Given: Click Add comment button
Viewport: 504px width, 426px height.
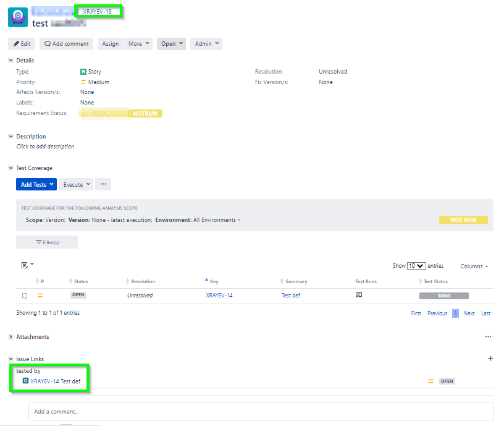Looking at the screenshot, I should coord(66,44).
